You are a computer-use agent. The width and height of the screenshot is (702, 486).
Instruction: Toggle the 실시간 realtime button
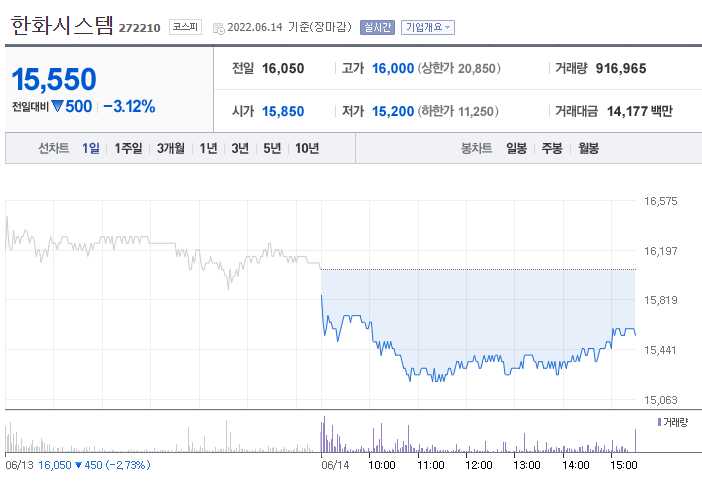coord(377,27)
